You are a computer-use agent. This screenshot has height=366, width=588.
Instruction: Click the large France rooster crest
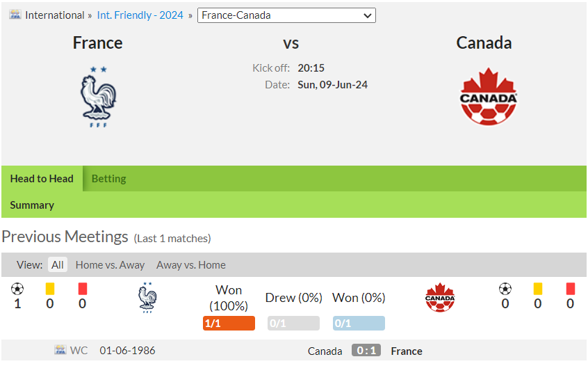tap(98, 97)
